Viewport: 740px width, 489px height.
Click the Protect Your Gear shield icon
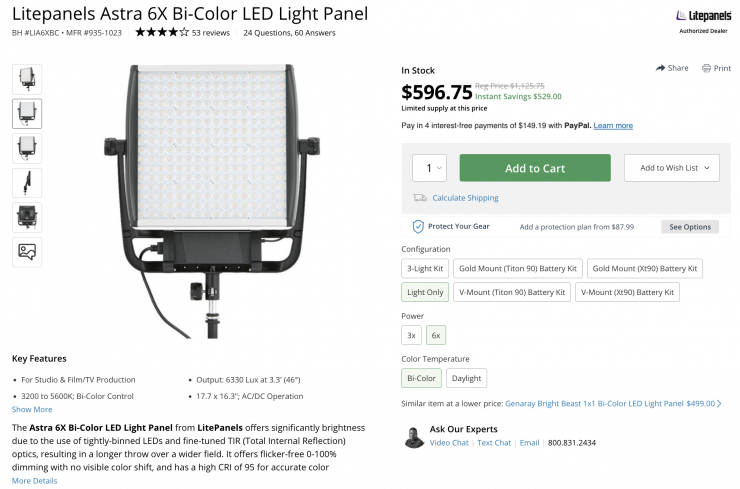[418, 227]
